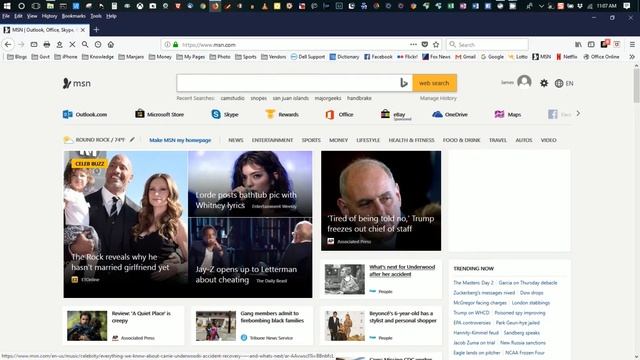This screenshot has width=640, height=360.
Task: Open the history clock icon in toolbar
Action: (x=98, y=44)
